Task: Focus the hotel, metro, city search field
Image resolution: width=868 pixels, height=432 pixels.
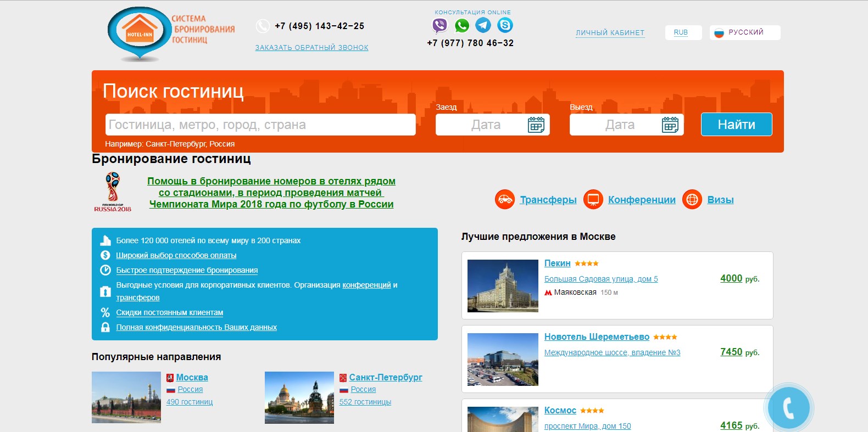Action: (260, 125)
